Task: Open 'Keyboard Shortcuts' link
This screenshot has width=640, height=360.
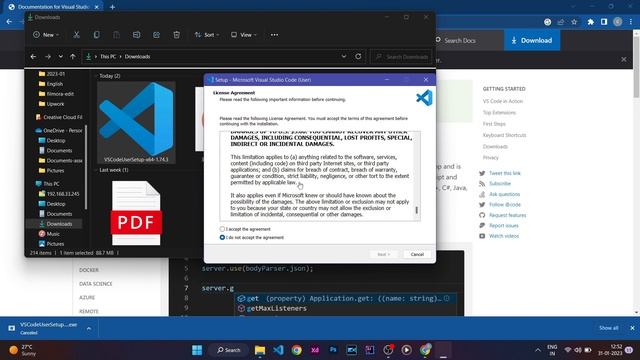Action: (504, 135)
